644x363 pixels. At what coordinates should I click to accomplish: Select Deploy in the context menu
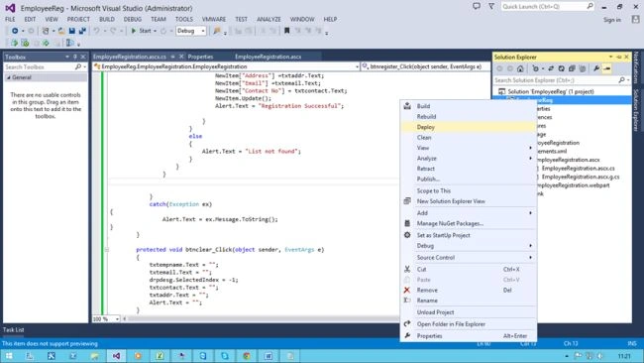469,127
